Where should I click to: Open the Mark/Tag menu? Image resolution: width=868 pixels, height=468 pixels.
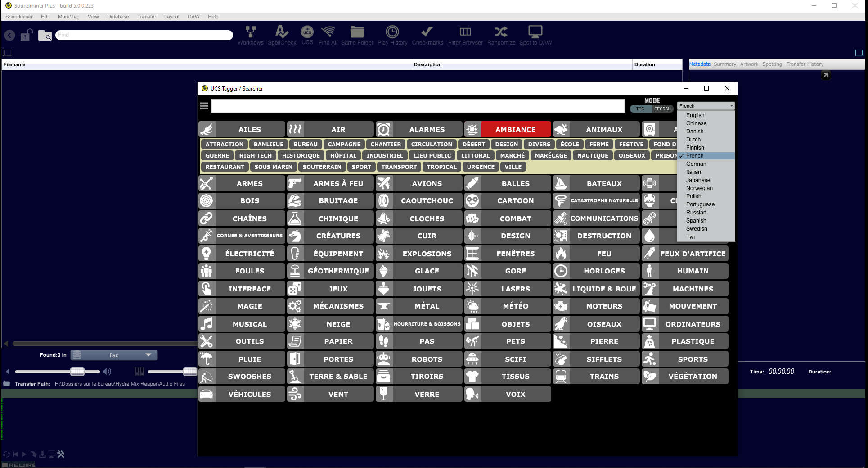tap(68, 17)
